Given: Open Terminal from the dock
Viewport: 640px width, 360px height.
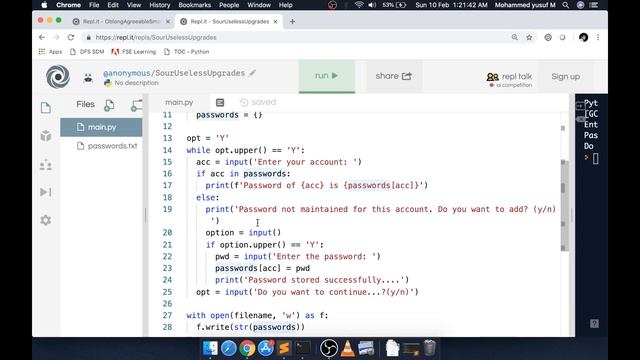Looking at the screenshot, I should (x=303, y=348).
